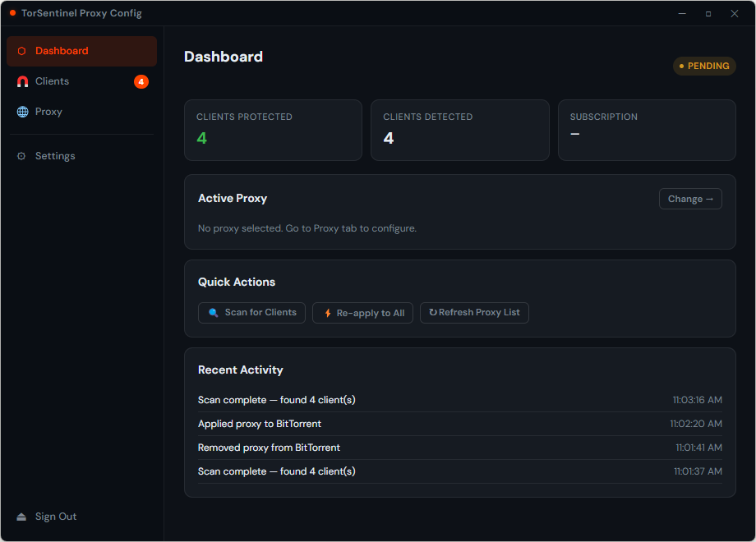Click the Re-apply to All button
The image size is (756, 542).
pos(362,313)
